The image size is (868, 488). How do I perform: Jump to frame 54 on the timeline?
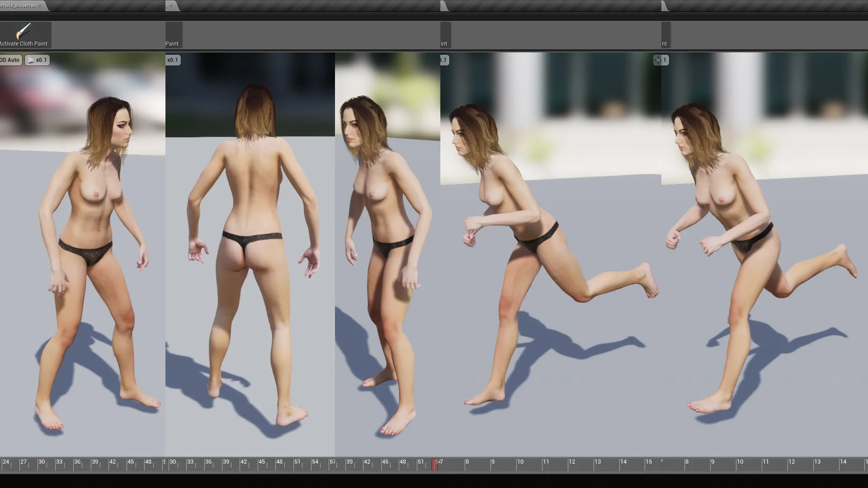click(315, 462)
